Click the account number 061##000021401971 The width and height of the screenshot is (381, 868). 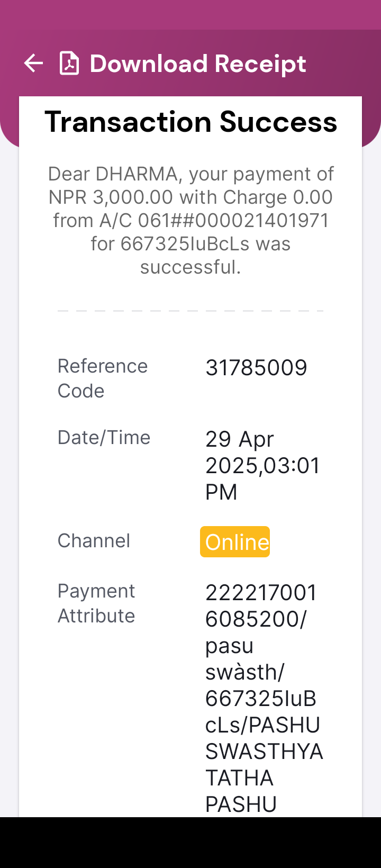[x=233, y=220]
